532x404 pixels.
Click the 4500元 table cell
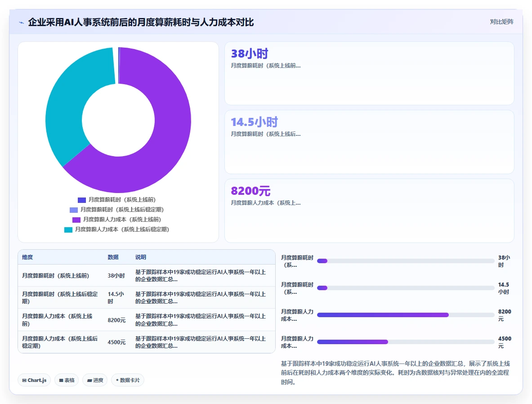(x=116, y=342)
